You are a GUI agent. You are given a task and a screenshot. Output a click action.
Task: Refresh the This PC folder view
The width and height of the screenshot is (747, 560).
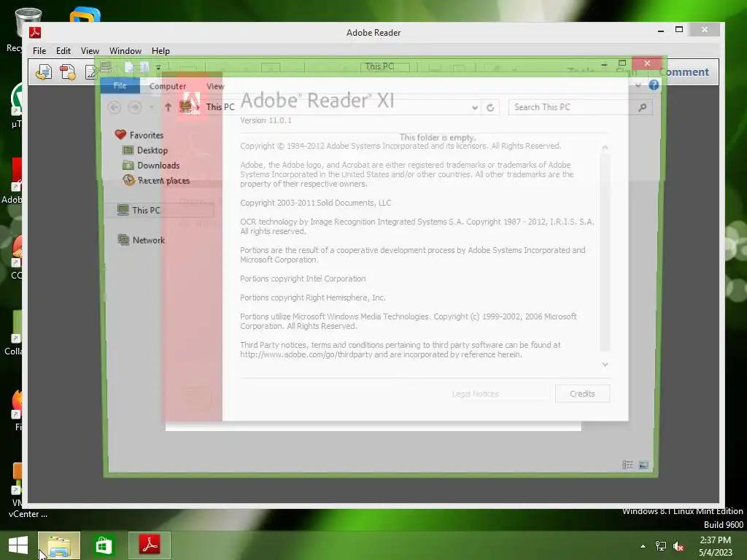tap(490, 108)
